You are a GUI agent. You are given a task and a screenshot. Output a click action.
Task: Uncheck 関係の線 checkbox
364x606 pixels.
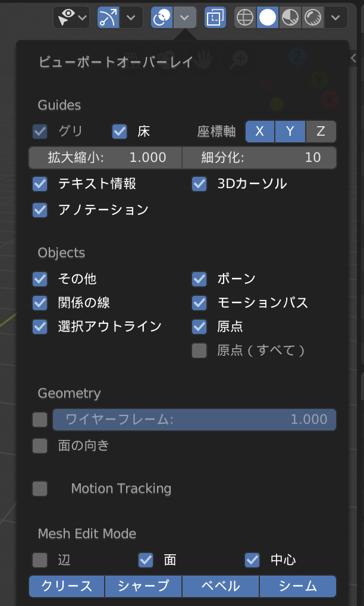40,303
